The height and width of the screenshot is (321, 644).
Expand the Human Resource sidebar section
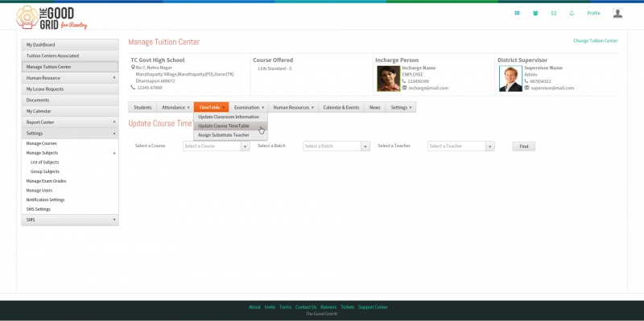click(x=70, y=78)
